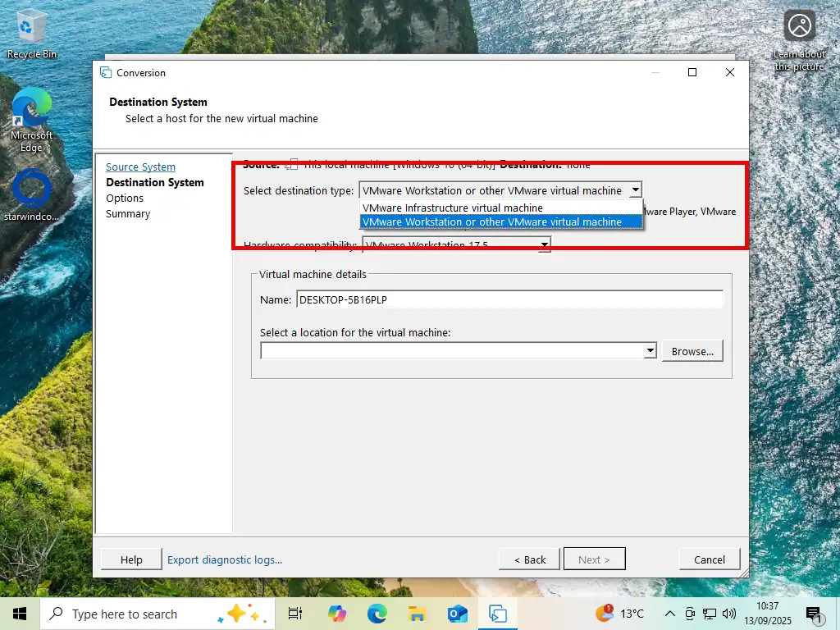This screenshot has width=840, height=630.
Task: Open the starwindco desktop icon
Action: tap(31, 195)
